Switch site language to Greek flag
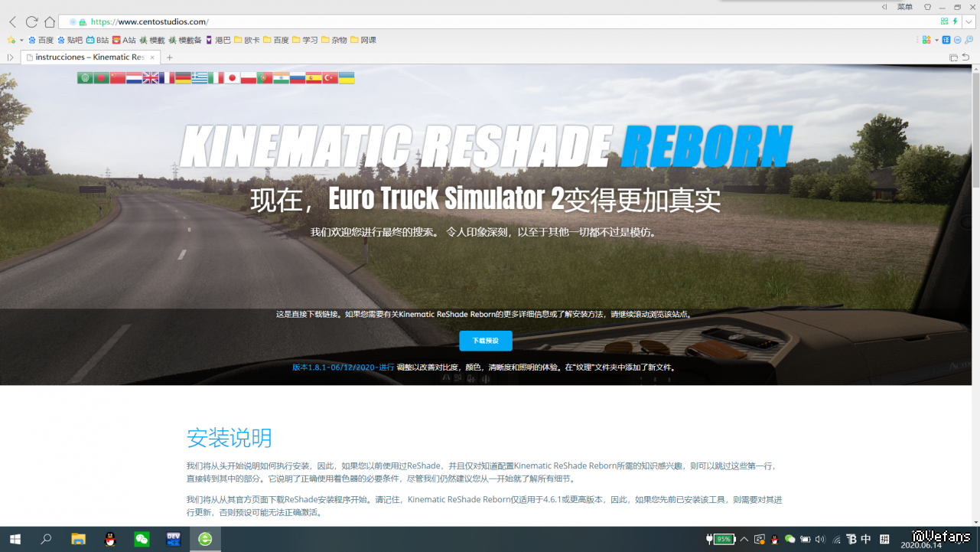Image resolution: width=980 pixels, height=552 pixels. click(x=199, y=77)
